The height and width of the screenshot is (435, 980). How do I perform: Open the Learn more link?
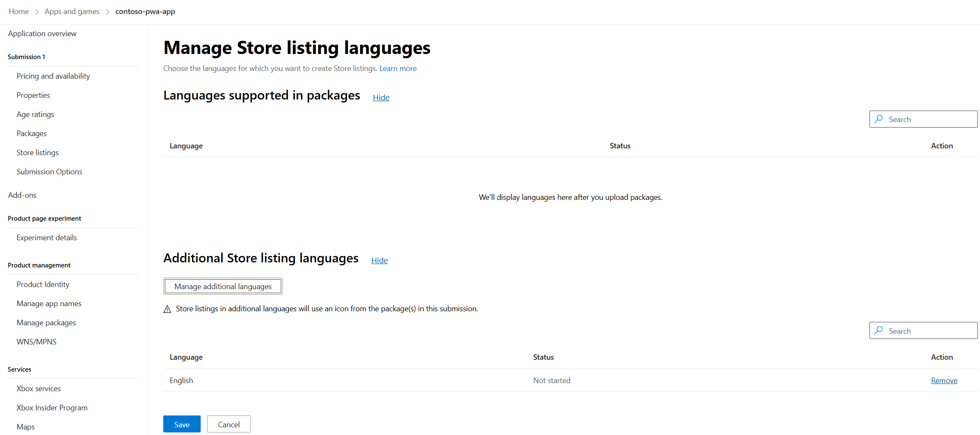398,68
